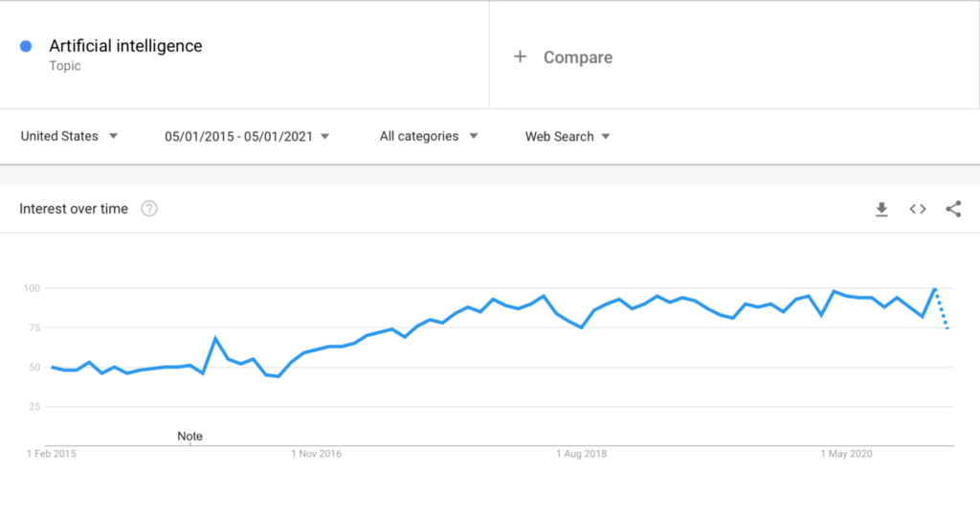
Task: Click the Note marker on the chart
Action: 190,436
